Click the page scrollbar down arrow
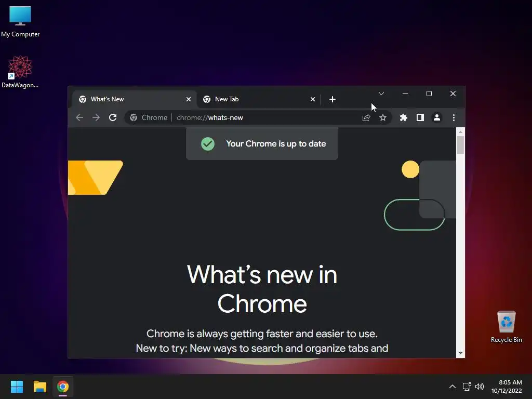The image size is (532, 399). point(460,353)
